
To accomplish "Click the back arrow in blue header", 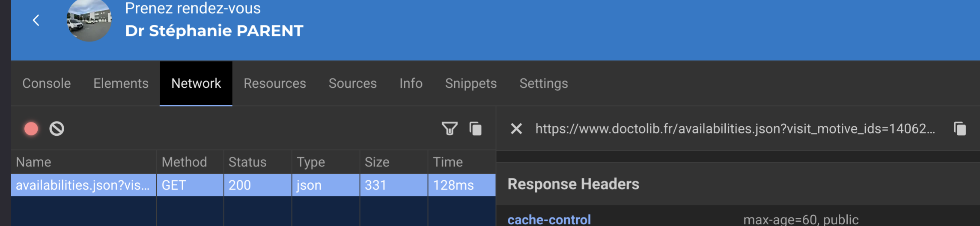I will pos(36,20).
